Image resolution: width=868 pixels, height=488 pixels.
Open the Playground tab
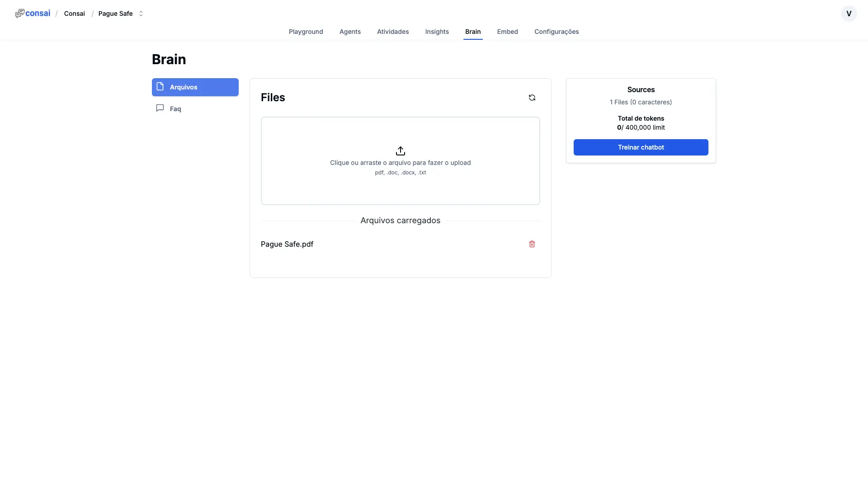(x=306, y=32)
